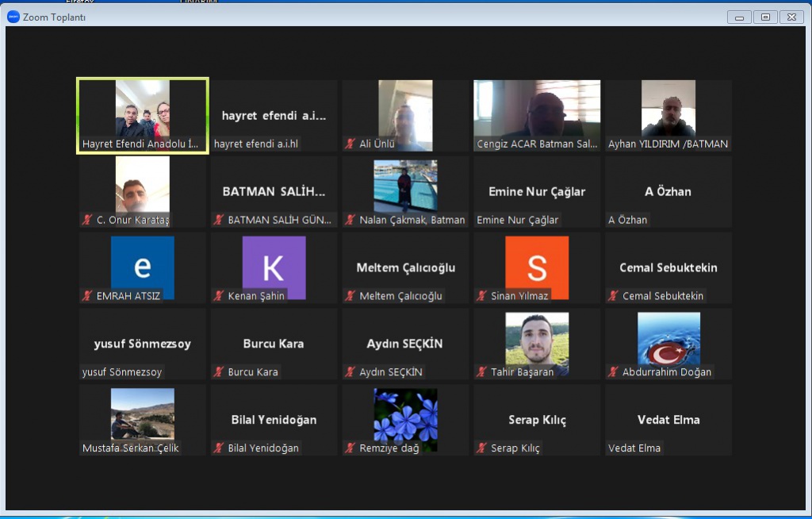Screen dimensions: 812x519
Task: Click the Emine Nur Çağlar participant tile
Action: pyautogui.click(x=537, y=191)
